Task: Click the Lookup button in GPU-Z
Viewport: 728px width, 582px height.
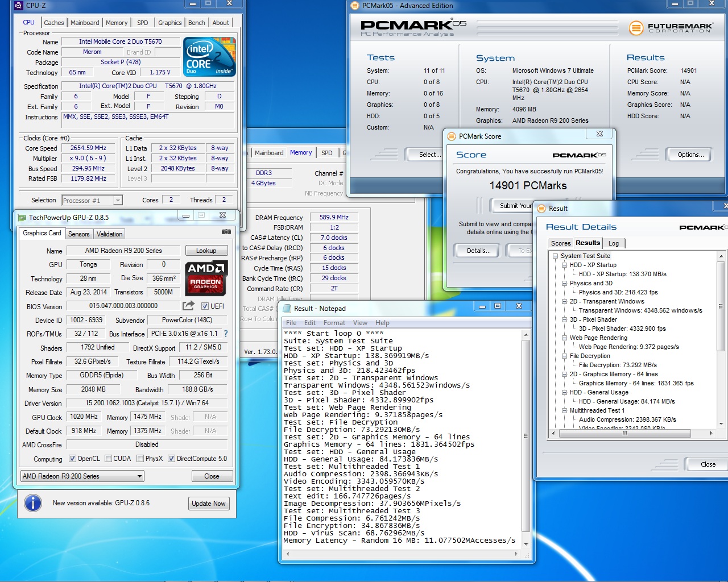Action: pos(206,251)
